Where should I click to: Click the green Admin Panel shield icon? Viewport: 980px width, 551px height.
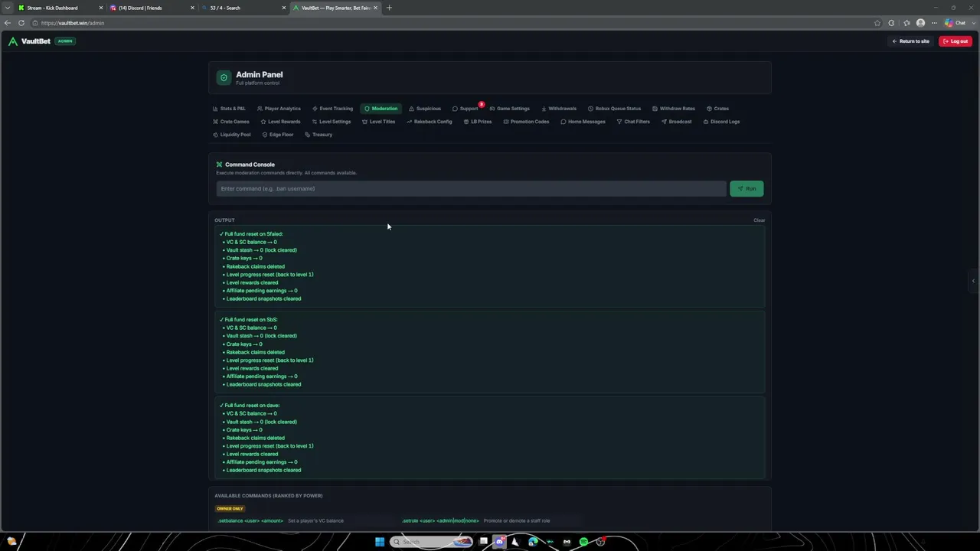pos(224,77)
